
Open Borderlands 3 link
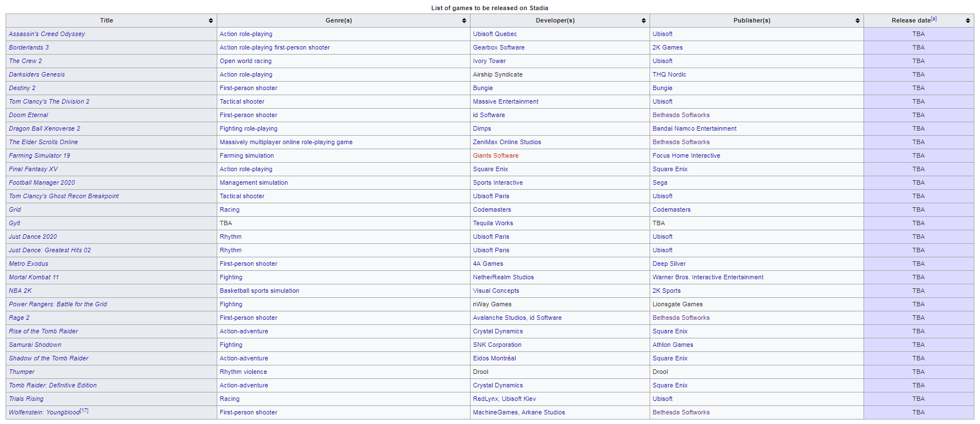coord(29,47)
